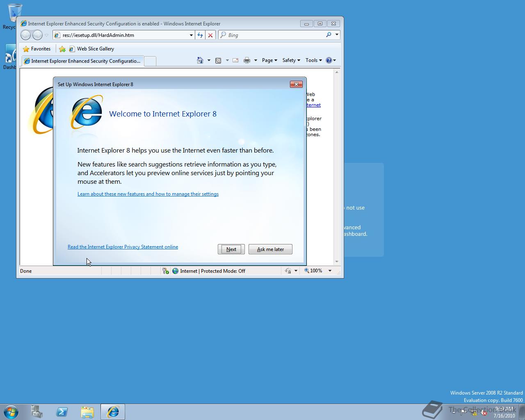This screenshot has height=420, width=525.
Task: Expand the address bar history dropdown
Action: (x=191, y=35)
